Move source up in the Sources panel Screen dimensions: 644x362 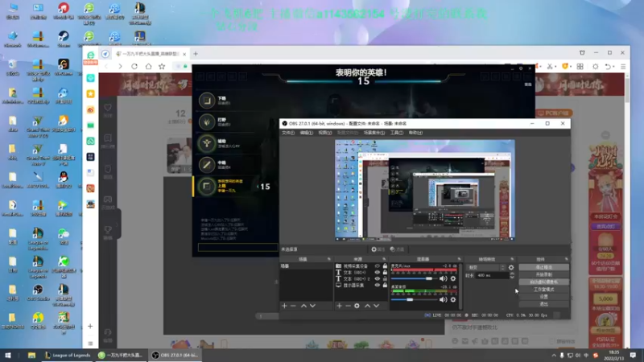click(x=367, y=306)
